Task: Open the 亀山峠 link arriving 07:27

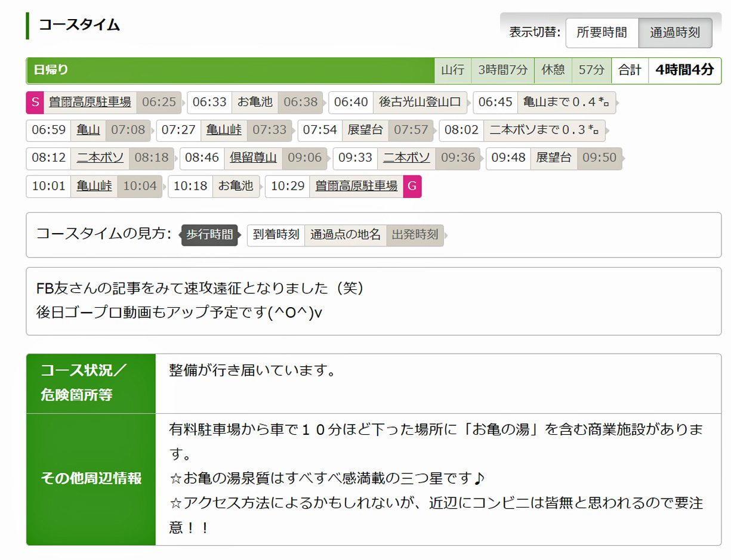Action: (224, 130)
